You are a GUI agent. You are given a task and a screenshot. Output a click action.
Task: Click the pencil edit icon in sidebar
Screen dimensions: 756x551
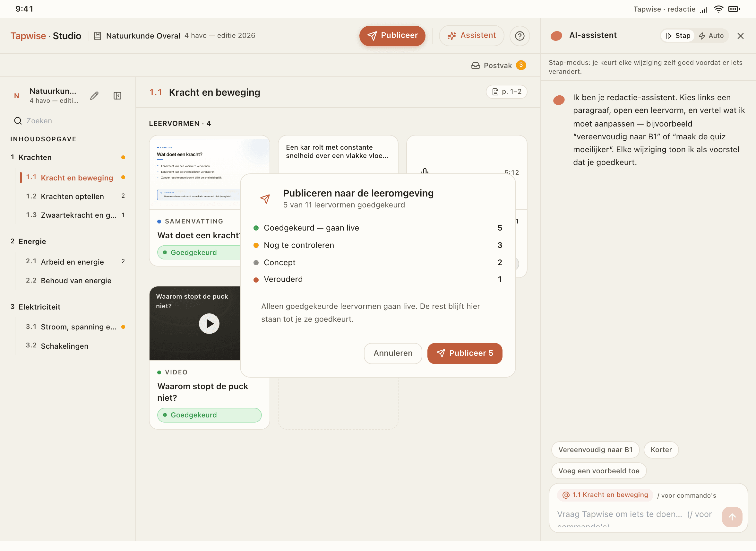[94, 96]
